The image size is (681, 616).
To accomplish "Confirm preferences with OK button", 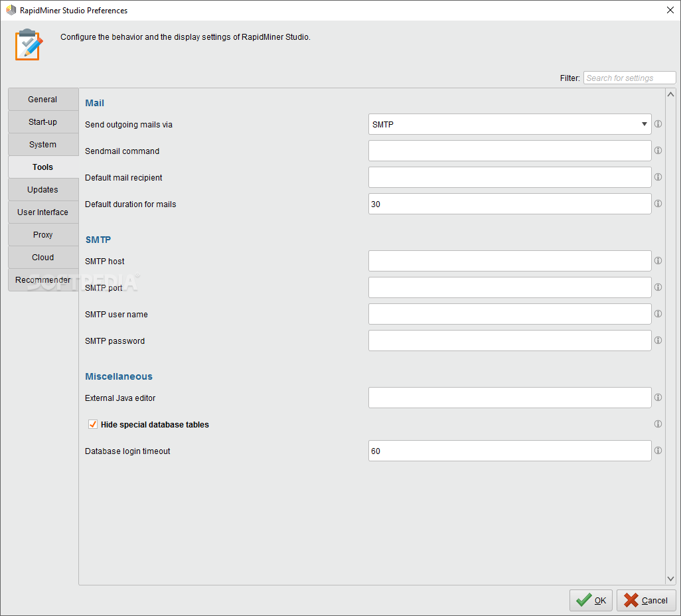I will pos(591,600).
